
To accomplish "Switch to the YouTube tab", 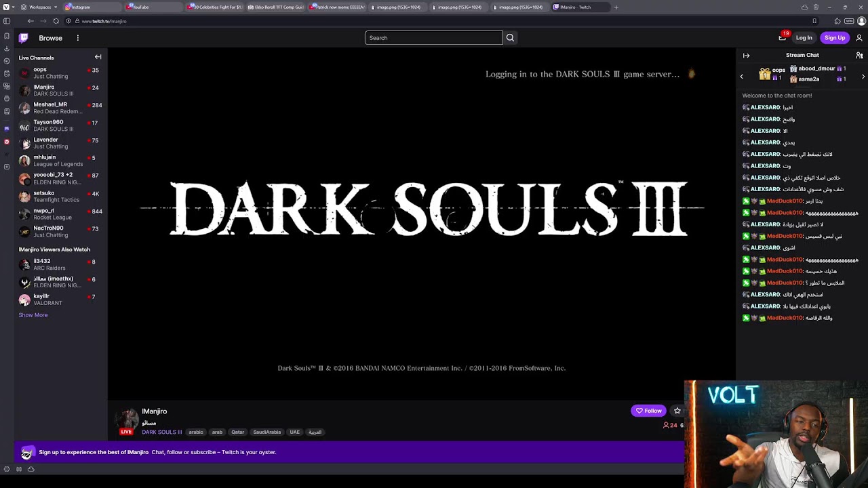I will tap(153, 7).
